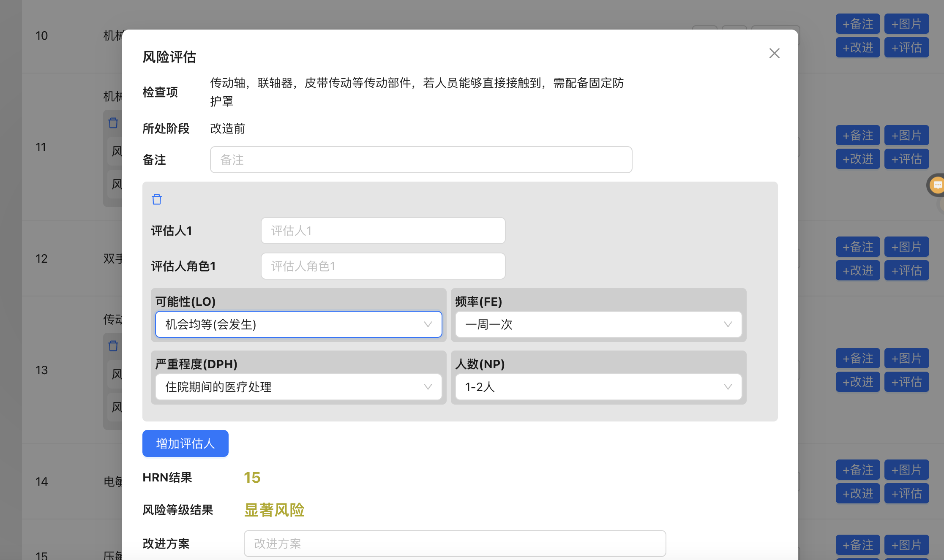Click the trash icon in the evaluator panel

(157, 199)
